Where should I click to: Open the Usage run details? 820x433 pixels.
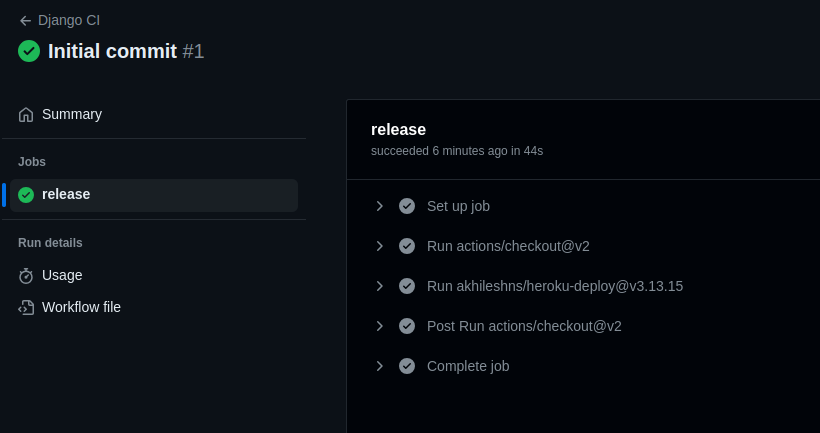coord(62,275)
